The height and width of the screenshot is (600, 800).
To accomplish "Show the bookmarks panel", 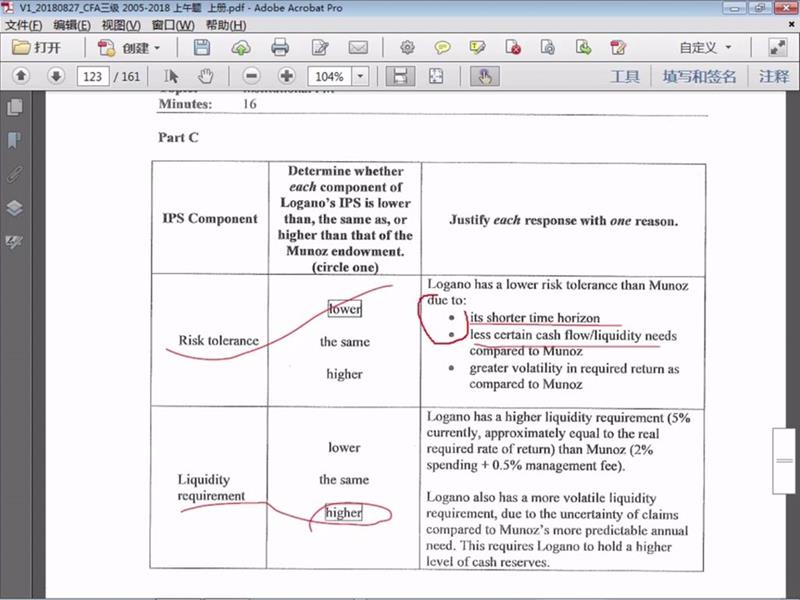I will tap(15, 140).
